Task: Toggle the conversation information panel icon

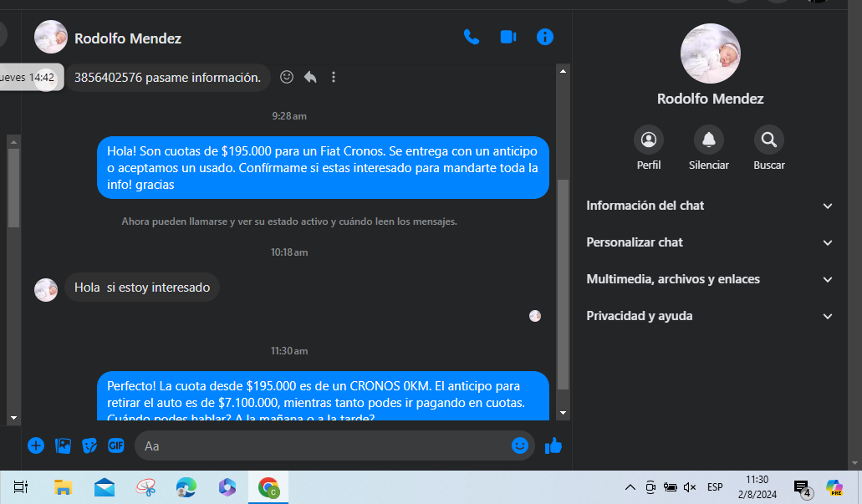Action: pos(545,37)
